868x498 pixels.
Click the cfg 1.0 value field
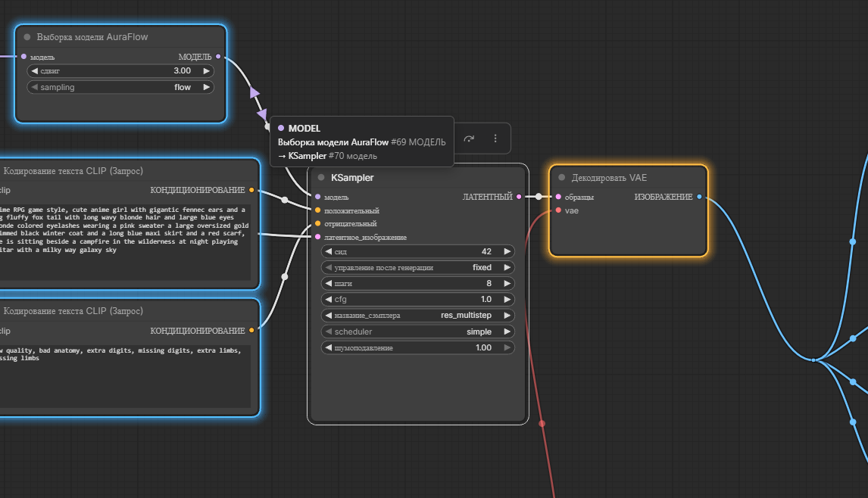pyautogui.click(x=418, y=300)
